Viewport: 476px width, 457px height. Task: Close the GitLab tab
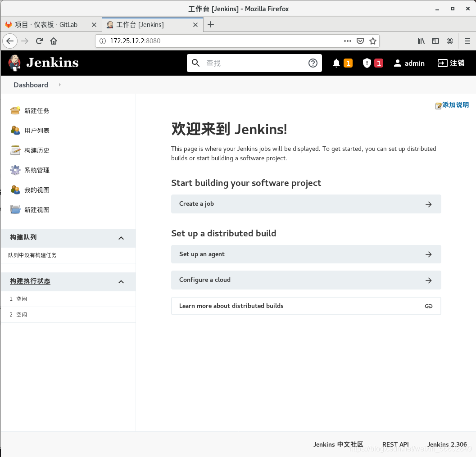[94, 25]
